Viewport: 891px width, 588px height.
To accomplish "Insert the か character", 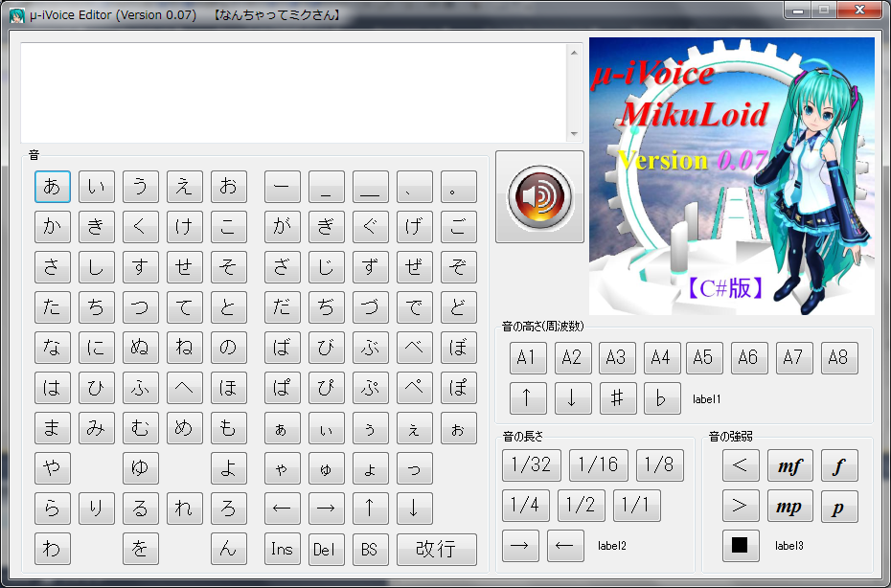I will click(x=53, y=227).
